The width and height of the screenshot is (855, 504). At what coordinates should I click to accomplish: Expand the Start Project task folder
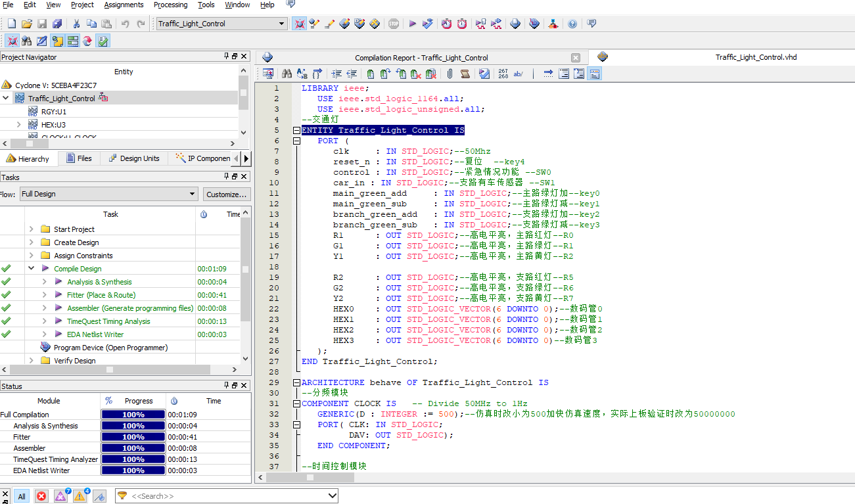coord(31,229)
